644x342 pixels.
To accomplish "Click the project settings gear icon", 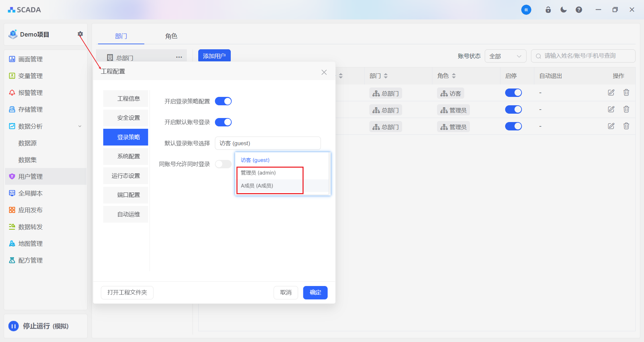I will tap(80, 34).
